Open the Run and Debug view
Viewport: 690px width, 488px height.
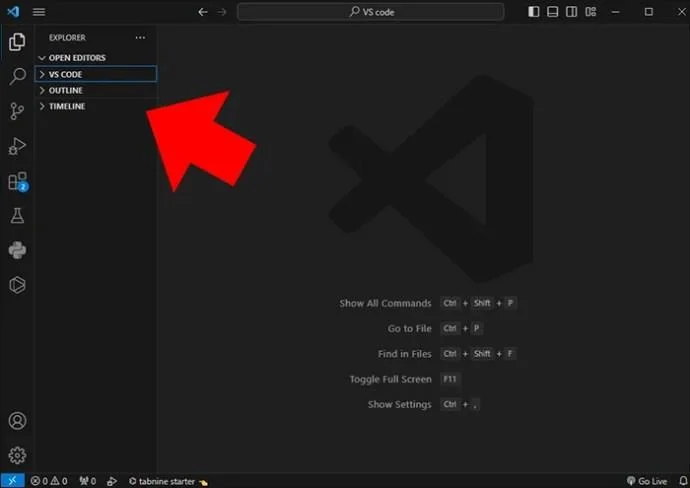pos(17,146)
